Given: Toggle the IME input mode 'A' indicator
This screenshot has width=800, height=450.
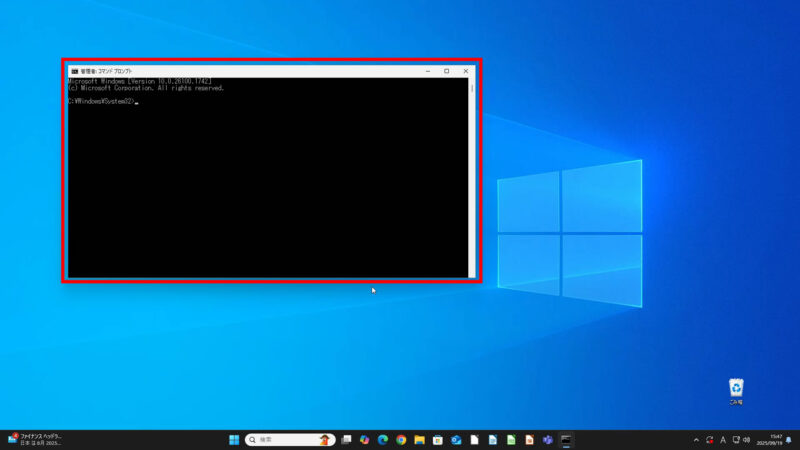Looking at the screenshot, I should (723, 440).
